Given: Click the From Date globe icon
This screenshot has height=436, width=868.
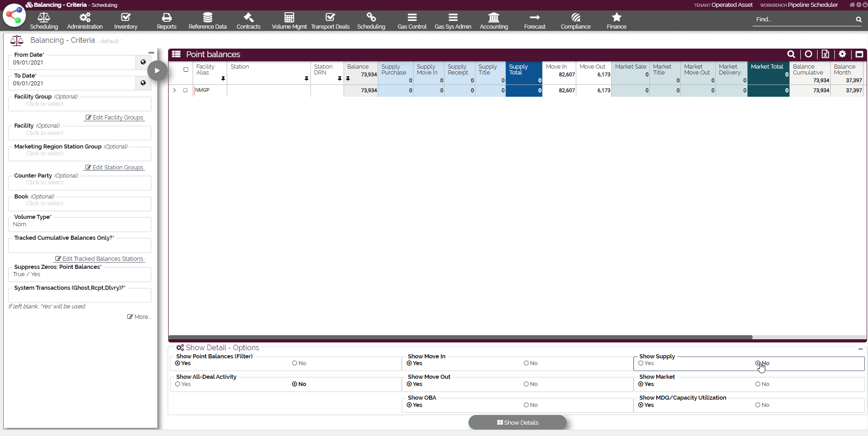Looking at the screenshot, I should point(143,62).
